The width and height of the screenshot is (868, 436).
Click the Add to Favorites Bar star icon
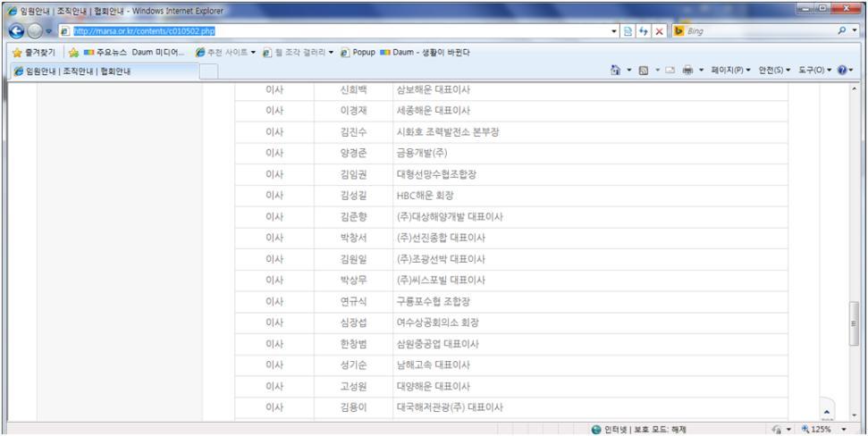point(73,53)
